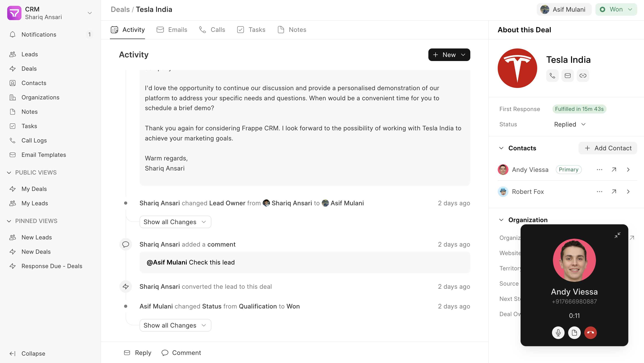Click the Comment button at bottom

click(181, 353)
